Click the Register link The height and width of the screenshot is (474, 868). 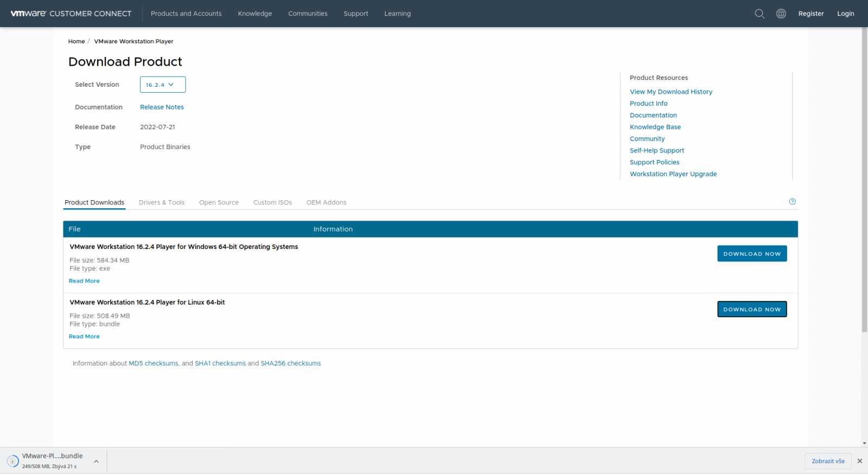[811, 14]
